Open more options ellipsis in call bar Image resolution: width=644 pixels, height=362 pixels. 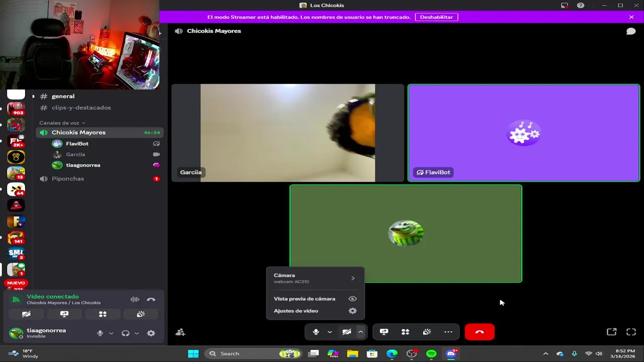pyautogui.click(x=448, y=332)
